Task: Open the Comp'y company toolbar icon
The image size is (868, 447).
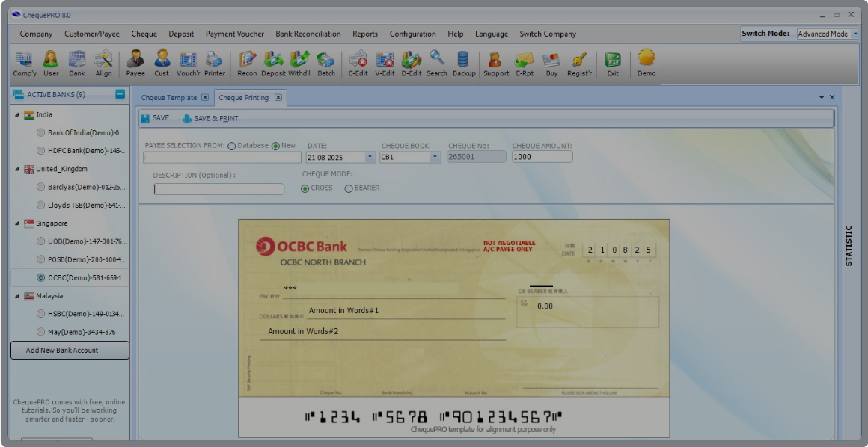Action: (x=25, y=63)
